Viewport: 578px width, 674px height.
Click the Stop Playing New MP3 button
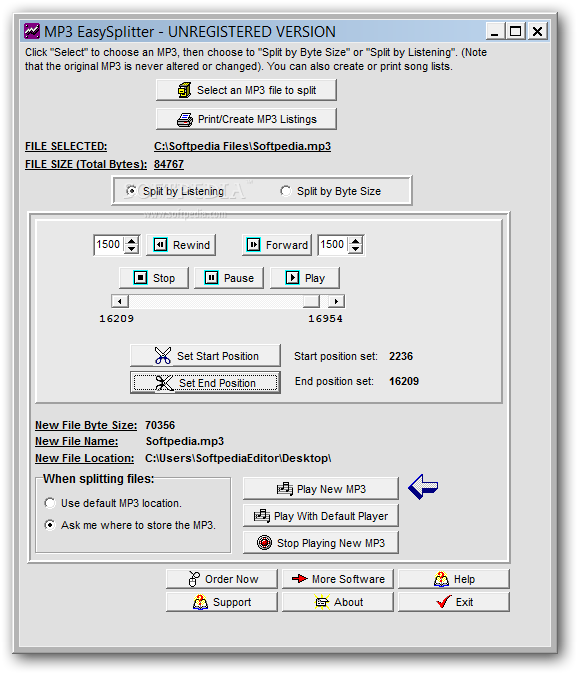point(321,542)
